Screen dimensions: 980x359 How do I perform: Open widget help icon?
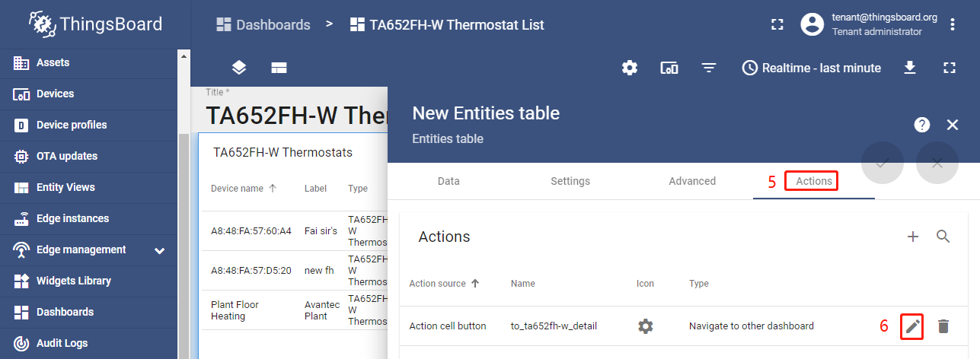click(x=921, y=125)
